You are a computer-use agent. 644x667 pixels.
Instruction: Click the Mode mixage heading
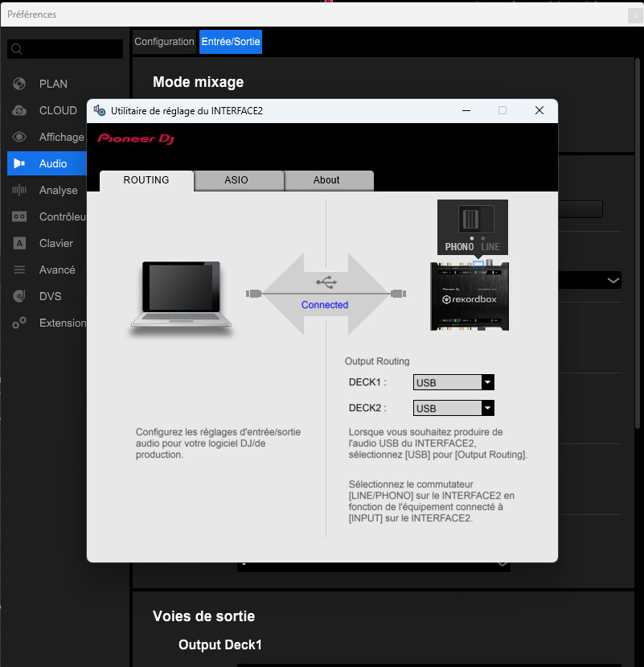point(198,82)
